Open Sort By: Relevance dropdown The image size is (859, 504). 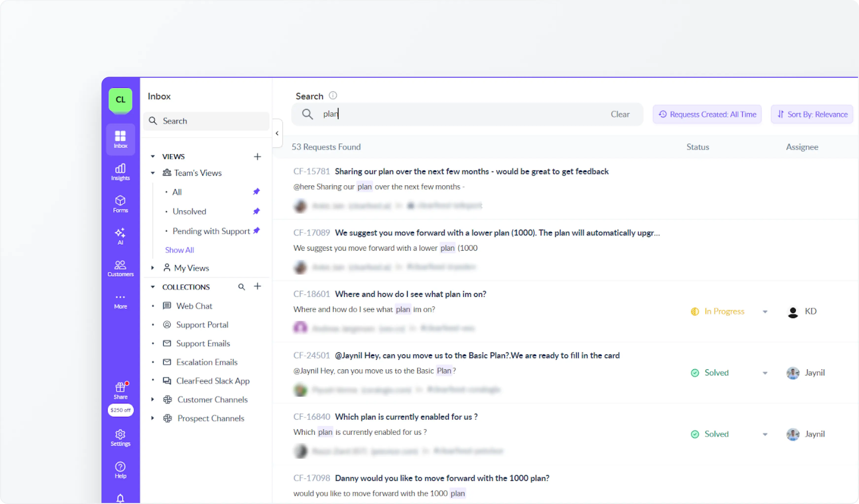point(812,114)
